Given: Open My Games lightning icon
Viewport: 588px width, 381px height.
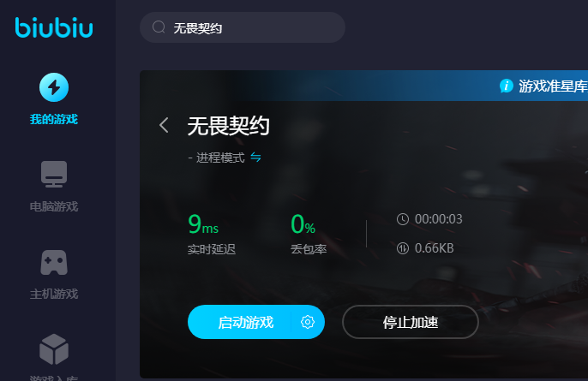Looking at the screenshot, I should pyautogui.click(x=54, y=87).
